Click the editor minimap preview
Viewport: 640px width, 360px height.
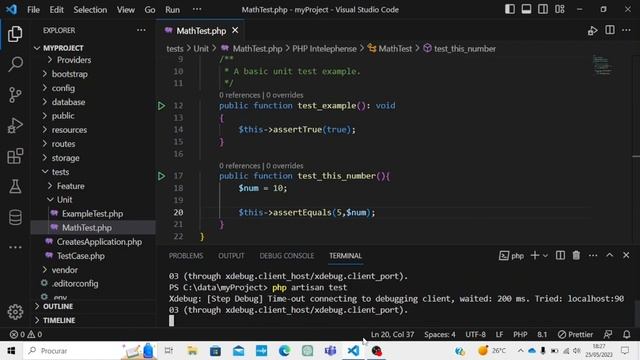602,65
